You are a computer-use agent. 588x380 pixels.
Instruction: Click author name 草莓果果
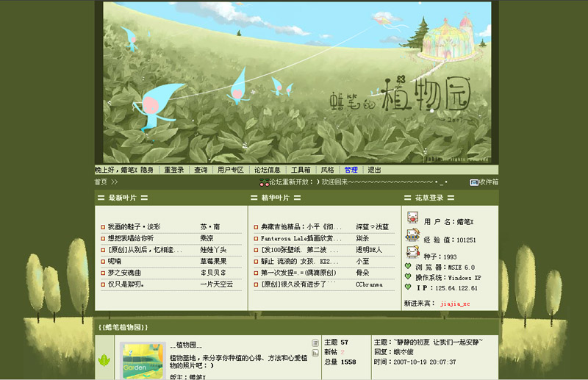click(213, 262)
